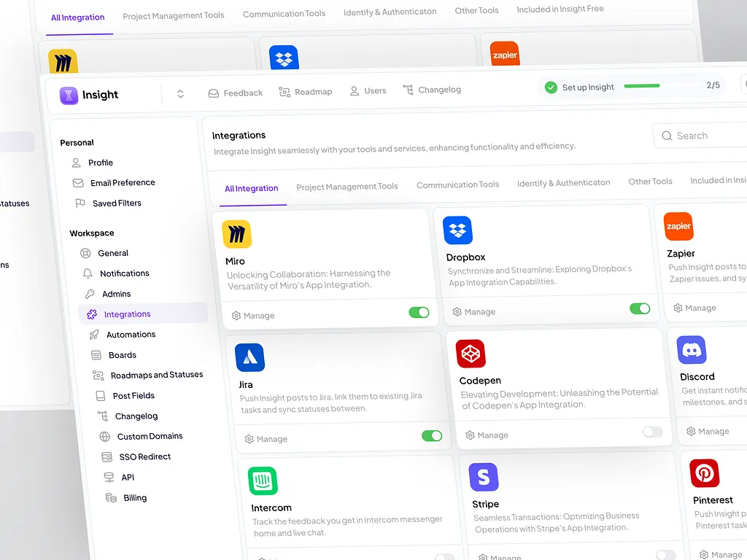The width and height of the screenshot is (747, 560).
Task: Open the Discord integration icon
Action: click(691, 350)
